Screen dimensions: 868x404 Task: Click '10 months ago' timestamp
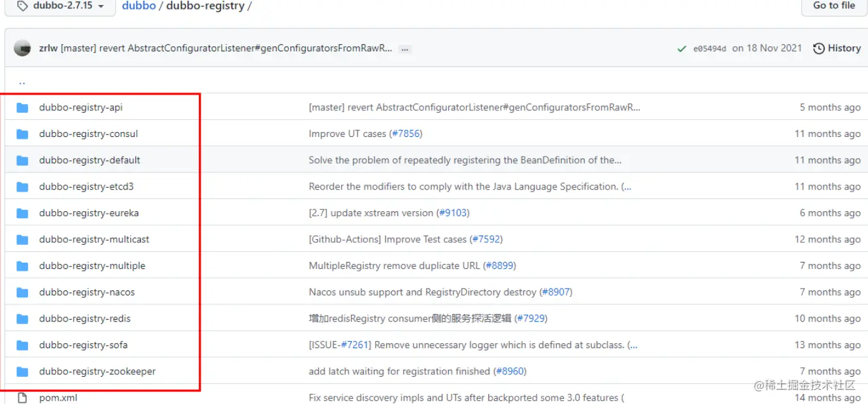pos(827,318)
